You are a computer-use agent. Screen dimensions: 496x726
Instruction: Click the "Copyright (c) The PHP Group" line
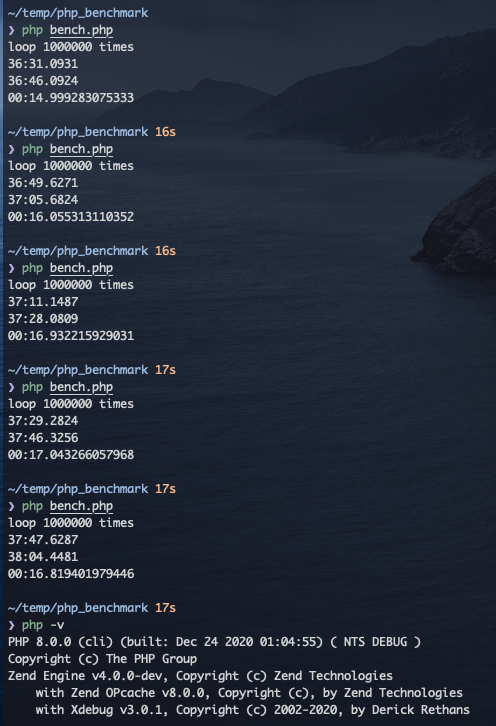click(102, 659)
